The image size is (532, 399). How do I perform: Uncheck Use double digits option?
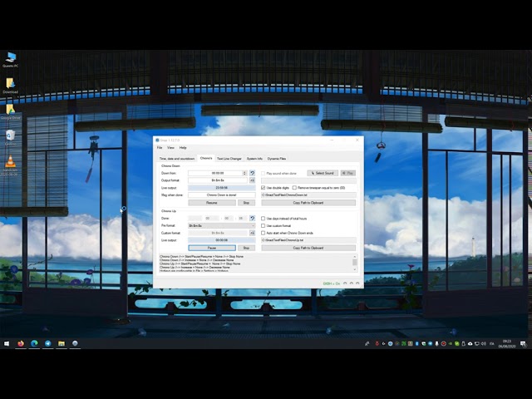(x=264, y=188)
